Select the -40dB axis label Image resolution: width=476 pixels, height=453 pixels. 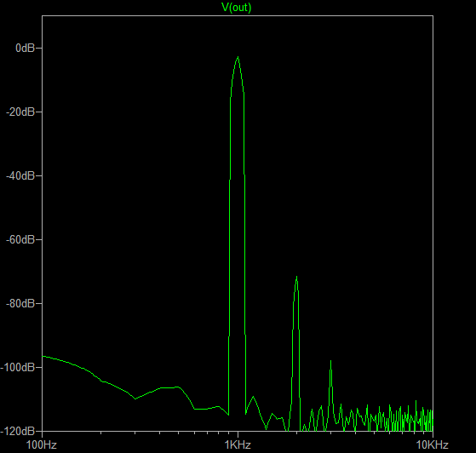(x=20, y=175)
